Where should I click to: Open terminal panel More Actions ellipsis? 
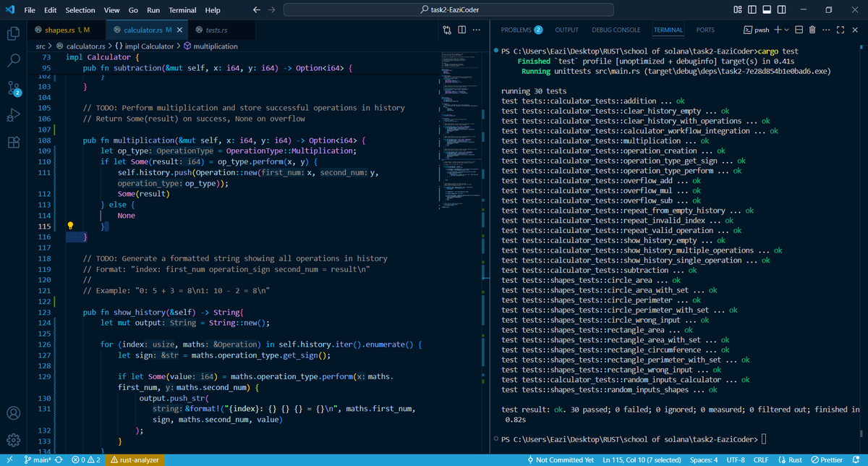[827, 30]
